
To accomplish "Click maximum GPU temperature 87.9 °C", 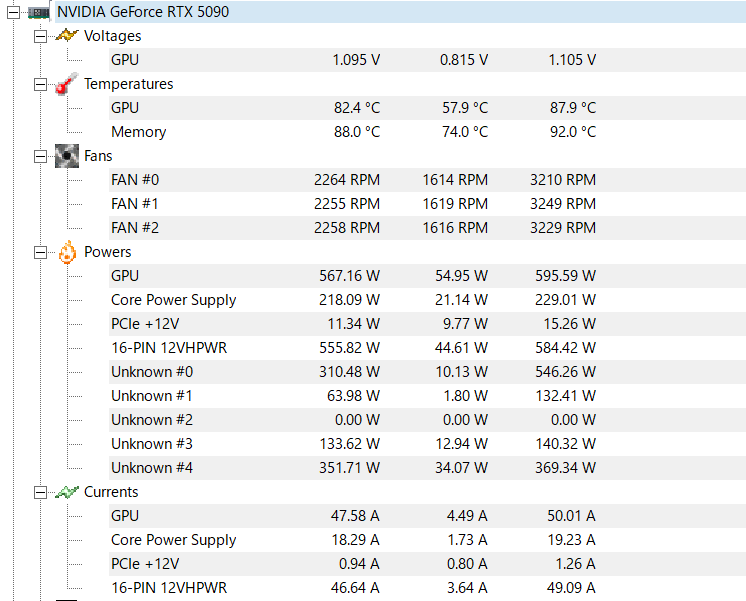I will point(573,108).
